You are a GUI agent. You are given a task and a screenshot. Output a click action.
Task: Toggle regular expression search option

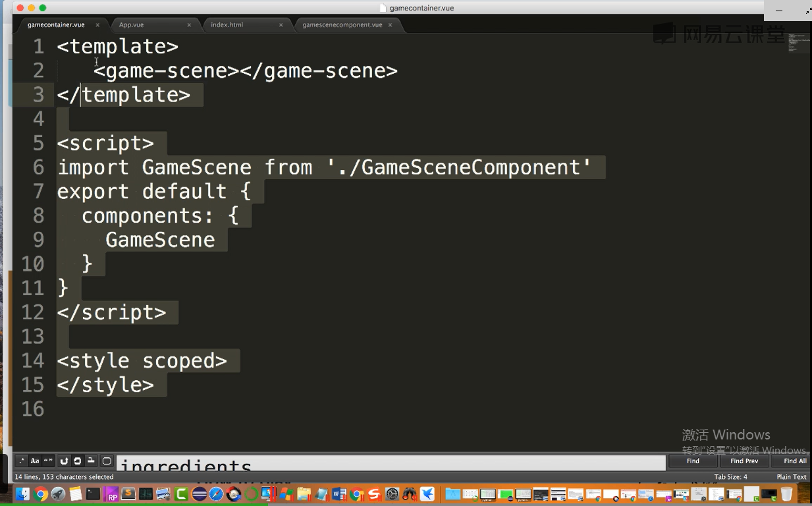(22, 461)
